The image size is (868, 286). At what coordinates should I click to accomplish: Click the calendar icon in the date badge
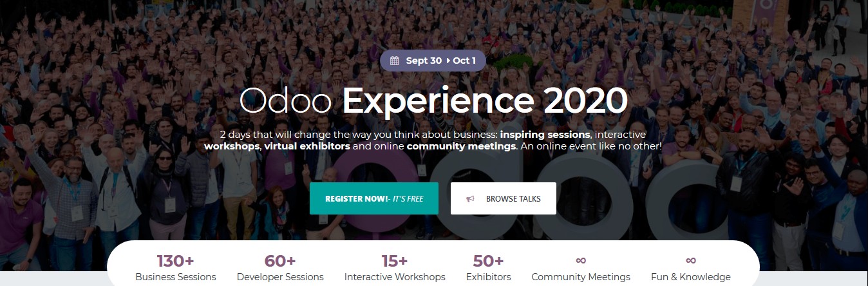pos(395,61)
